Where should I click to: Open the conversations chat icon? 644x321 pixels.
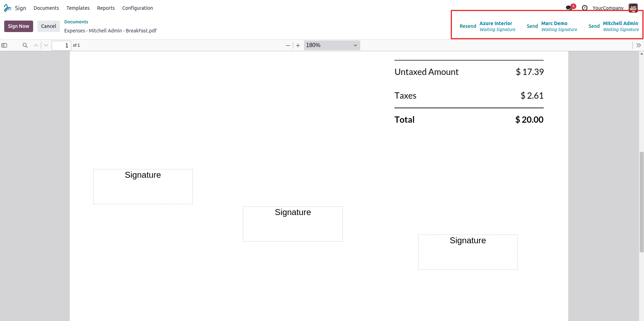click(569, 8)
